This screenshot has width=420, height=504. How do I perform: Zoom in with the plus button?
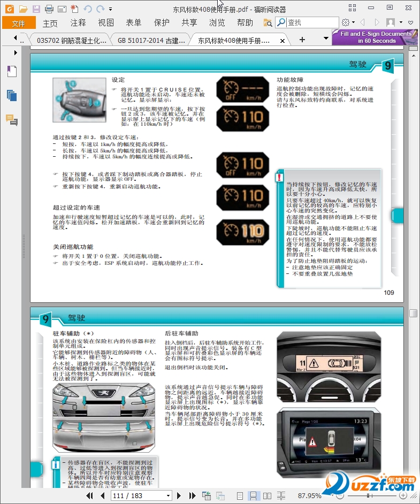pos(403,495)
